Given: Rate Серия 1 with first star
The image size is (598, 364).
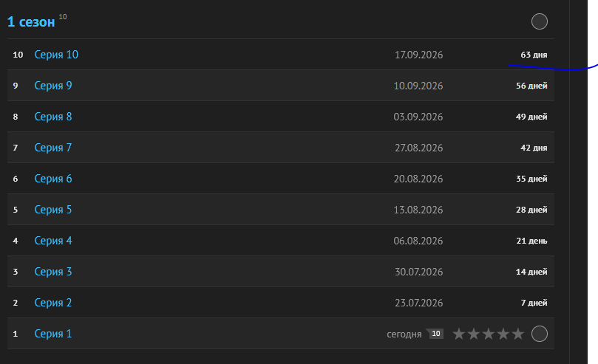Looking at the screenshot, I should click(459, 334).
